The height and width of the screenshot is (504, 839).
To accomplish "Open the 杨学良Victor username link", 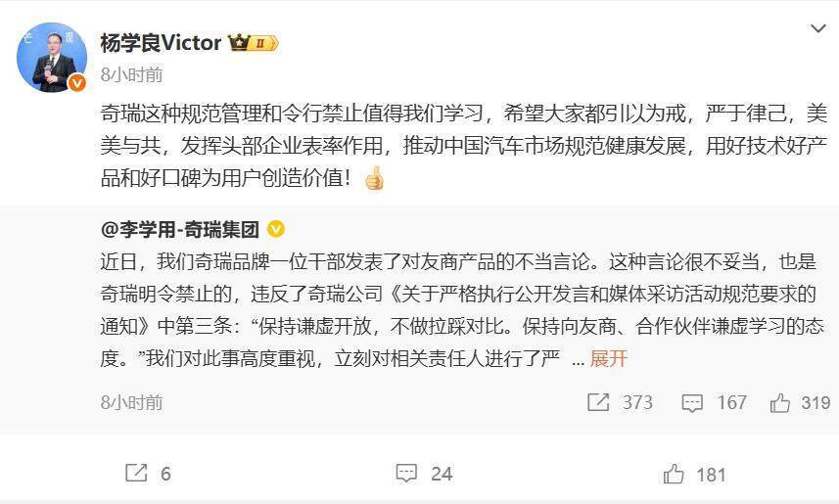I will pos(161,43).
